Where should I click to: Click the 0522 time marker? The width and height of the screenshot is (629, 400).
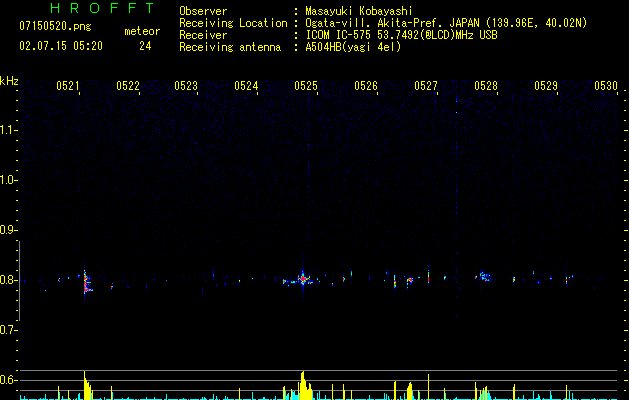coord(128,86)
